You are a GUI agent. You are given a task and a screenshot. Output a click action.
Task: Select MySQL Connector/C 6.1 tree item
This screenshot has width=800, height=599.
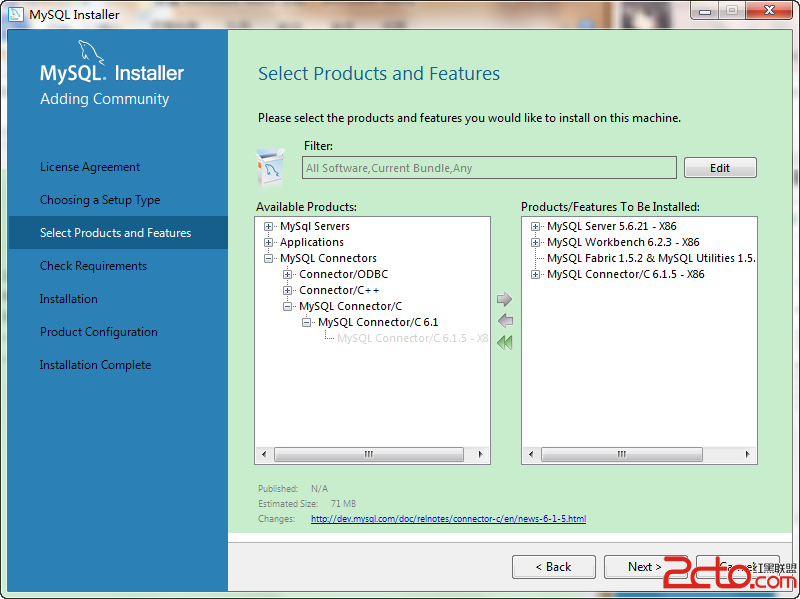pos(378,322)
